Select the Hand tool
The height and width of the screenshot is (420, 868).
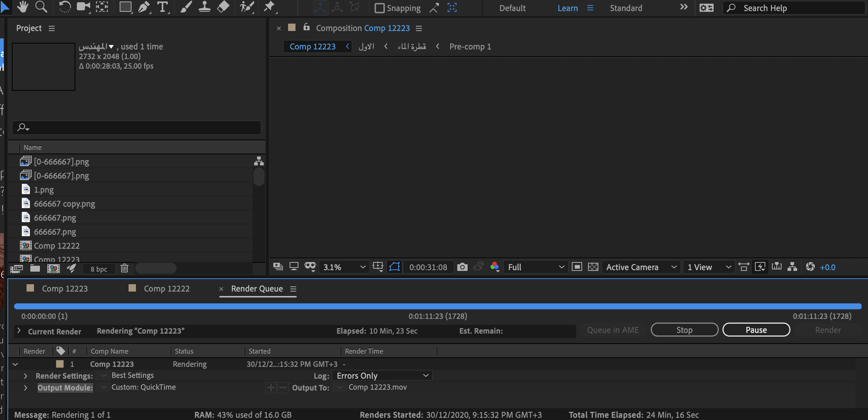pos(23,7)
